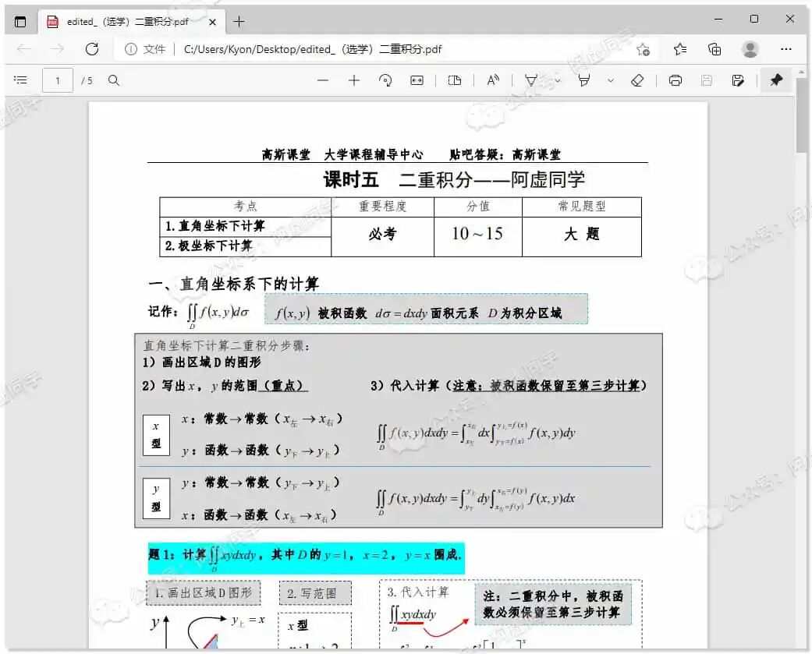Image resolution: width=812 pixels, height=654 pixels.
Task: Select the Draw pen tool
Action: (531, 80)
